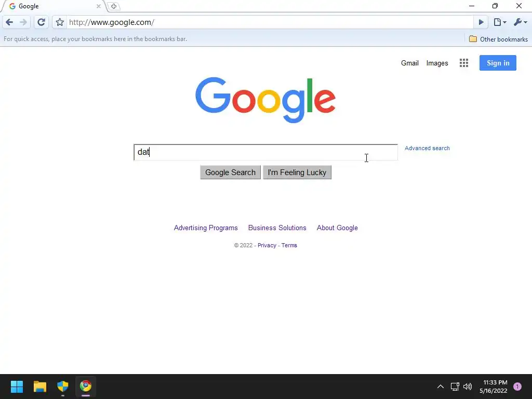Open the page menu dropdown
This screenshot has width=532, height=399.
tap(500, 22)
